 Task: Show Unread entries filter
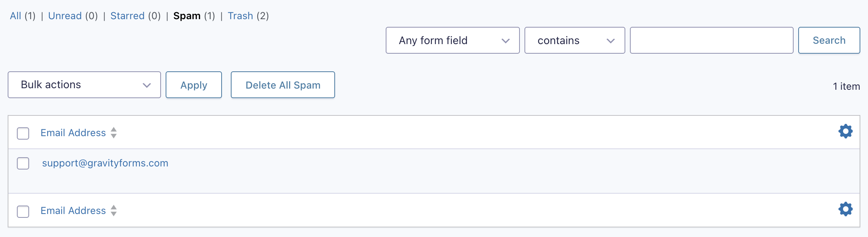click(x=65, y=16)
